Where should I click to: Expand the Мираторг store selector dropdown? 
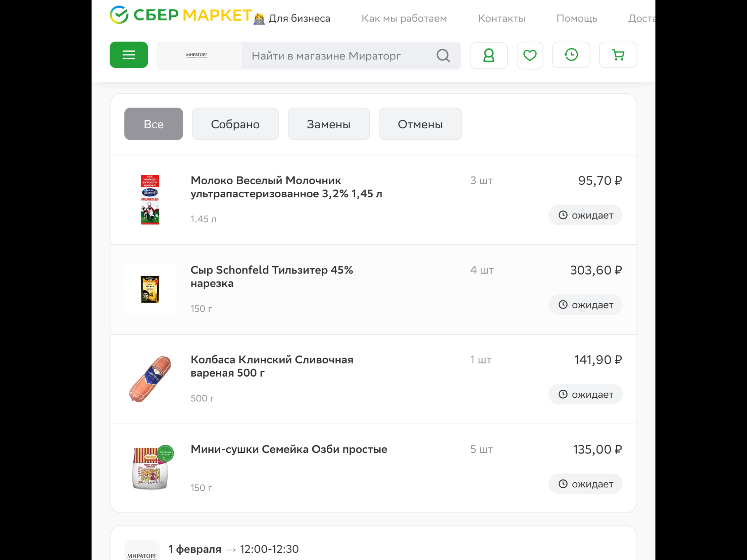tap(200, 55)
